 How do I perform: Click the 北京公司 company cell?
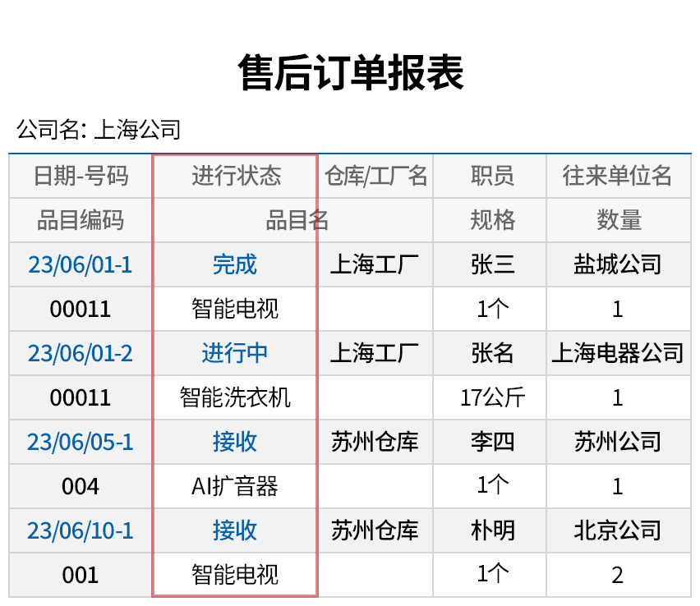617,530
